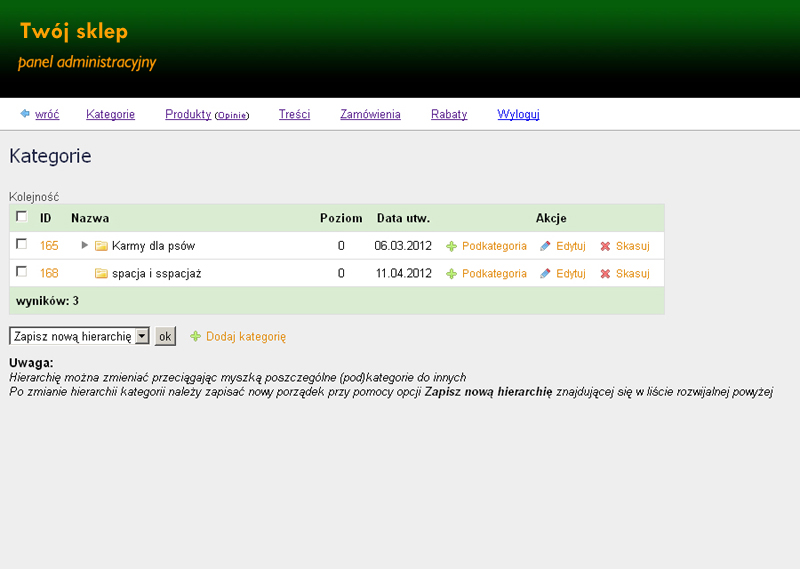Check the box for category ID 168

point(22,272)
